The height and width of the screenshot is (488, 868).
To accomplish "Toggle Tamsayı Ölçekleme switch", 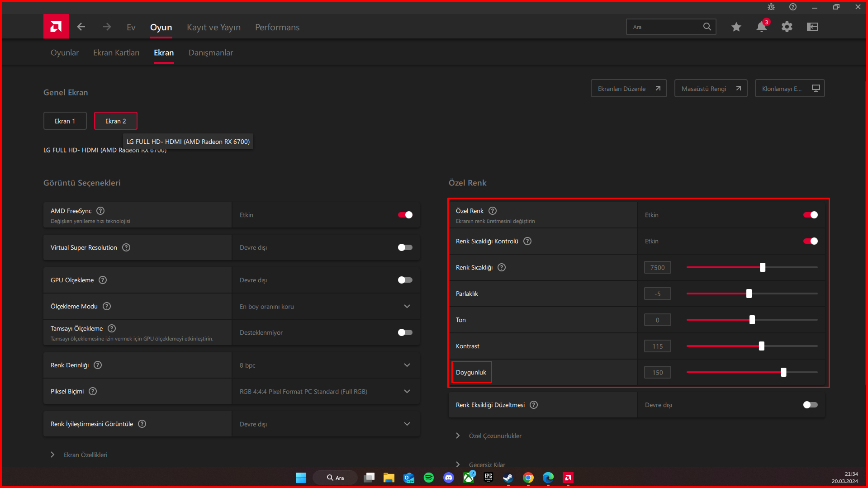I will [405, 332].
